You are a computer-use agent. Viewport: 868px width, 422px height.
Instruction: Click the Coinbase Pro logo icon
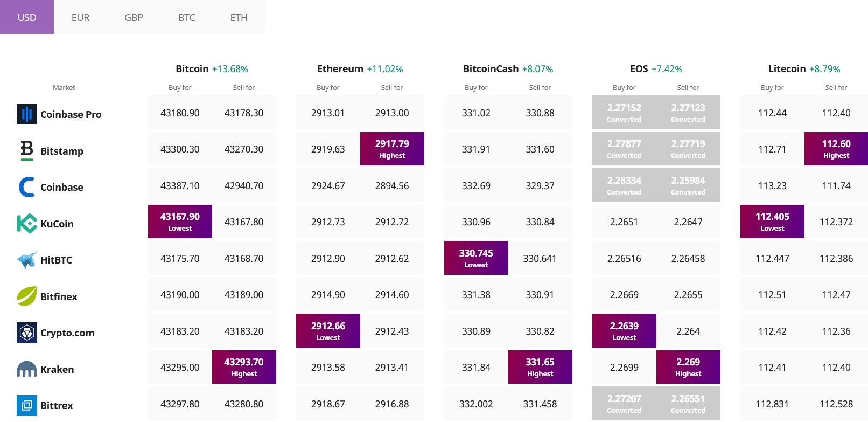click(27, 114)
